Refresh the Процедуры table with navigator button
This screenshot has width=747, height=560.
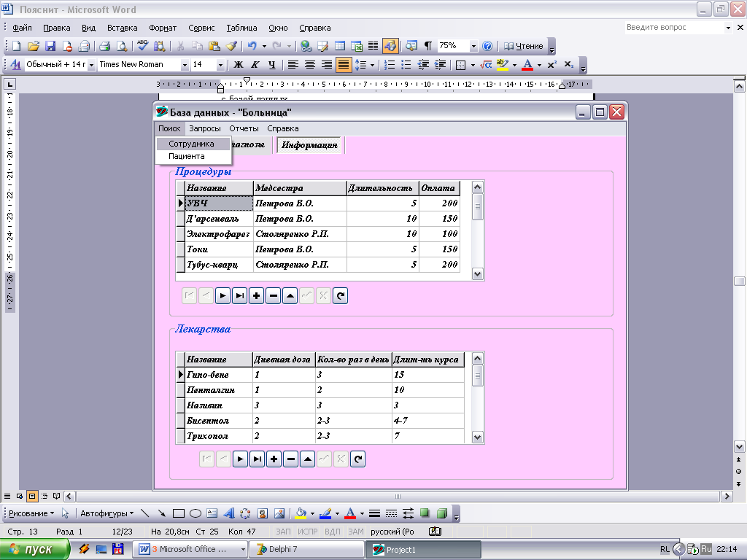(341, 296)
